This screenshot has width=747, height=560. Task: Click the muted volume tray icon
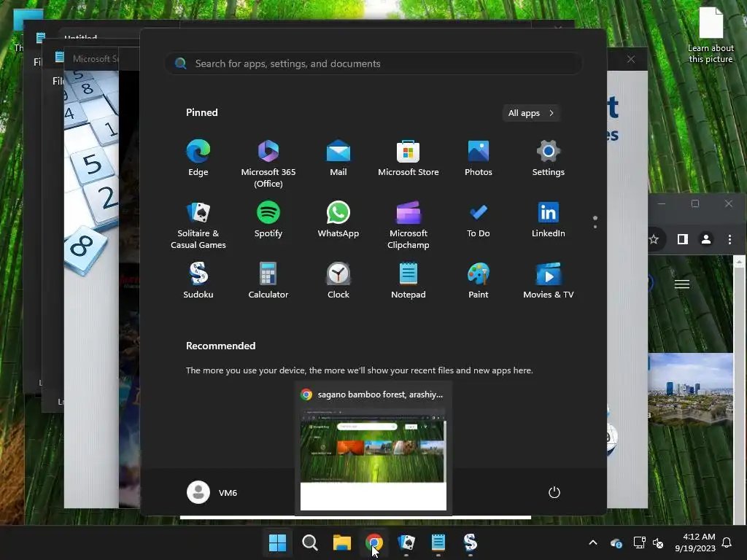click(x=658, y=542)
